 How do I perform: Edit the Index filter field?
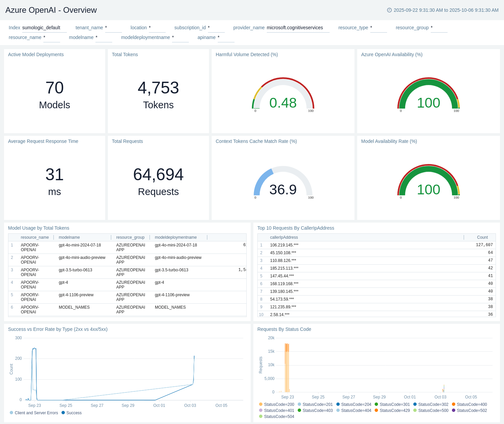pyautogui.click(x=44, y=28)
